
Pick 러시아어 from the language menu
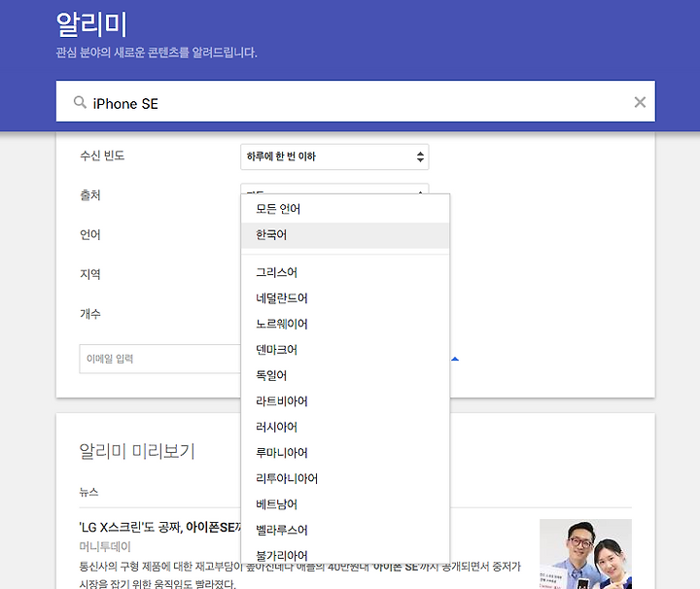(345, 427)
